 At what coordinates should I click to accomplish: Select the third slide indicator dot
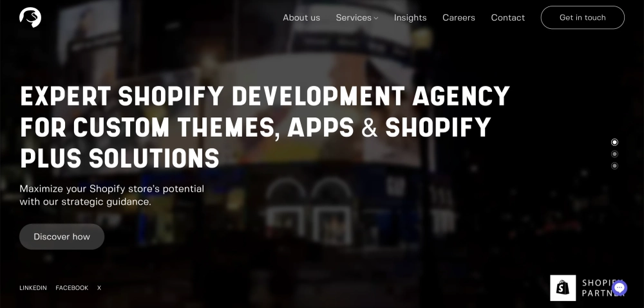pyautogui.click(x=614, y=166)
